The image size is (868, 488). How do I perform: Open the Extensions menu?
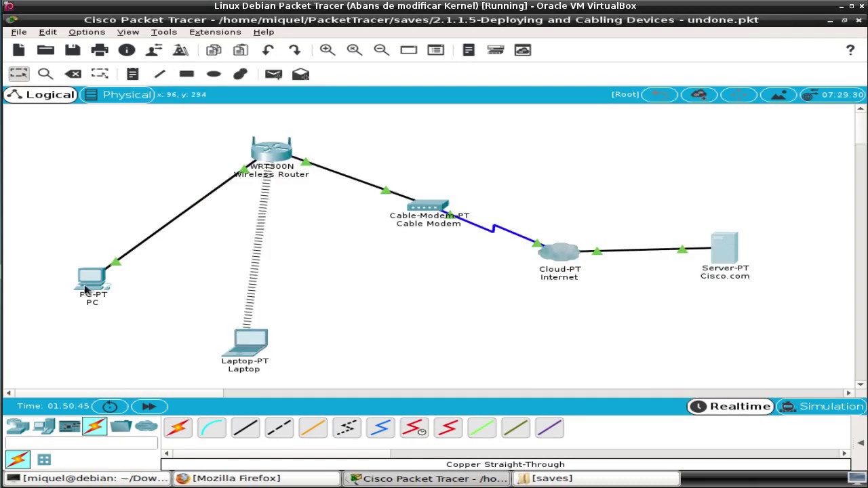215,32
